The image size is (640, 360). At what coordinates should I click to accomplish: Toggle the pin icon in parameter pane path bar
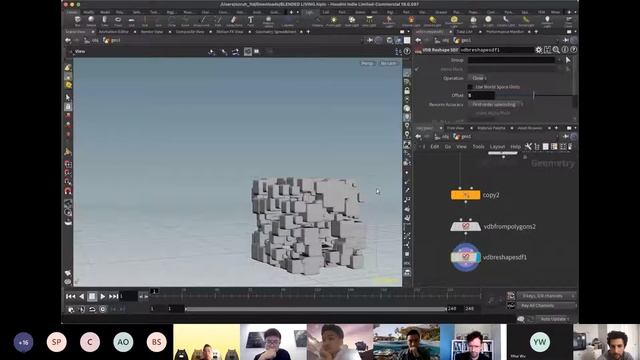coord(566,40)
